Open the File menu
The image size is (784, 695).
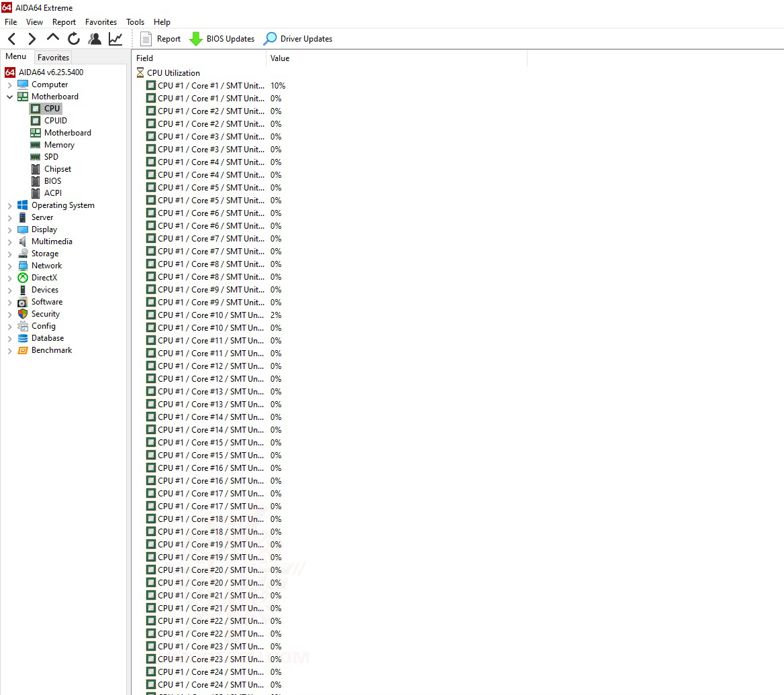point(11,22)
